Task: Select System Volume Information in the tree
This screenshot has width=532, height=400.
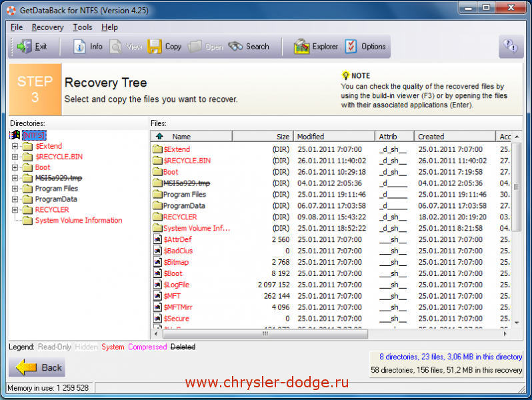Action: point(79,220)
